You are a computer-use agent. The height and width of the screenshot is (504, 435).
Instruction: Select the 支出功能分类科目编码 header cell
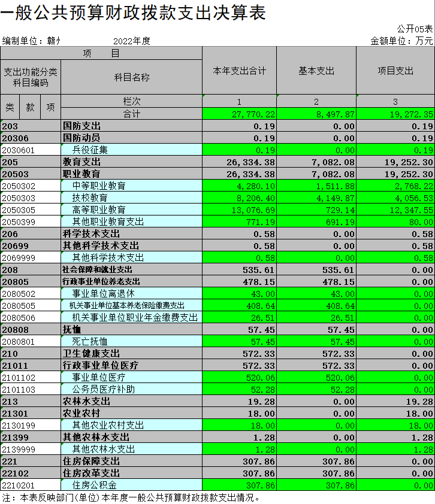[31, 77]
